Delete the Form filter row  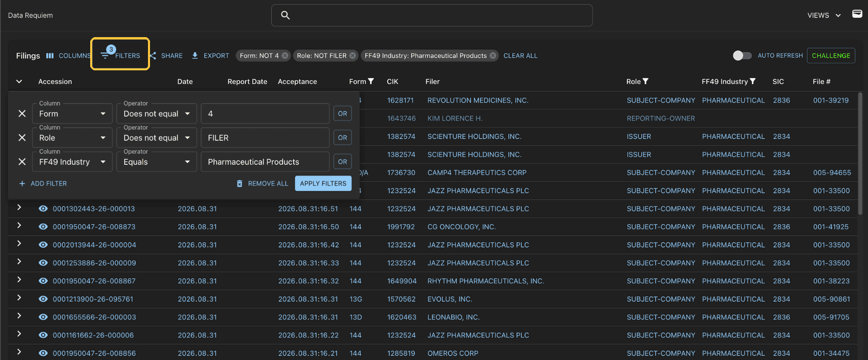pos(22,114)
